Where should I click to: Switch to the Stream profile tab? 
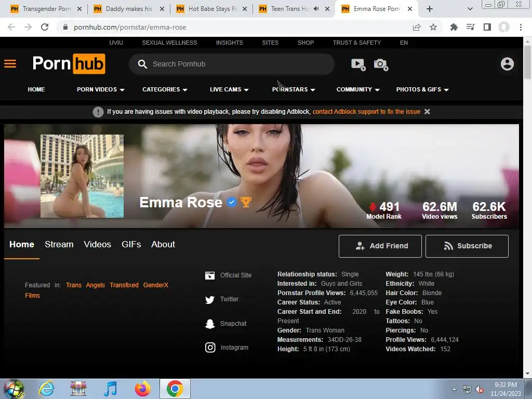(59, 244)
